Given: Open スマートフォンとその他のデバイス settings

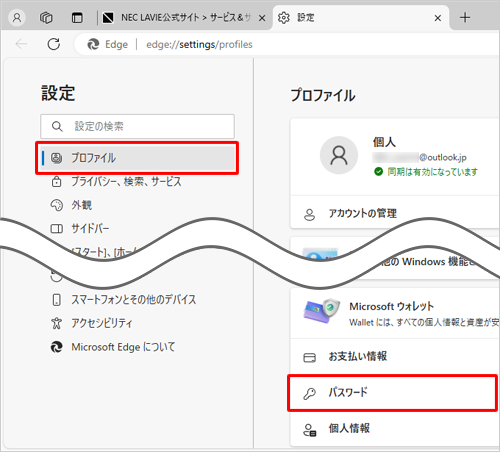Looking at the screenshot, I should click(x=134, y=300).
